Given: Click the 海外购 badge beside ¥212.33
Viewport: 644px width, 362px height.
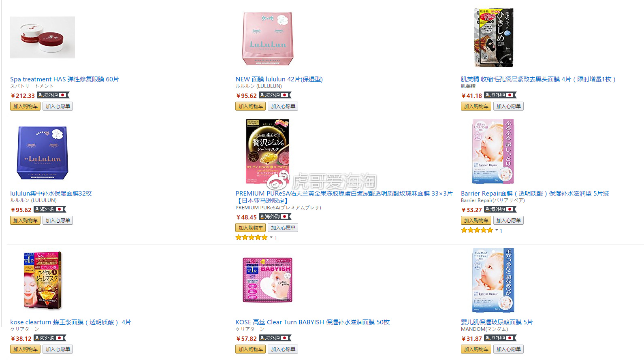Looking at the screenshot, I should pos(53,95).
